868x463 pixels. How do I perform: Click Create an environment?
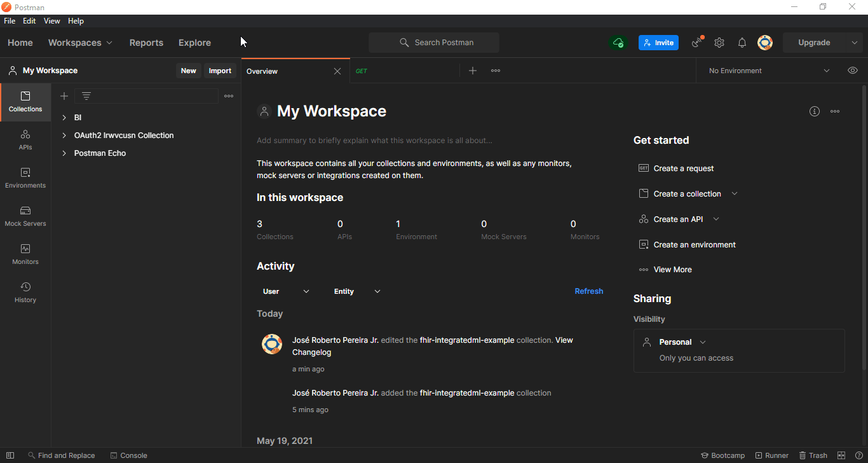687,244
